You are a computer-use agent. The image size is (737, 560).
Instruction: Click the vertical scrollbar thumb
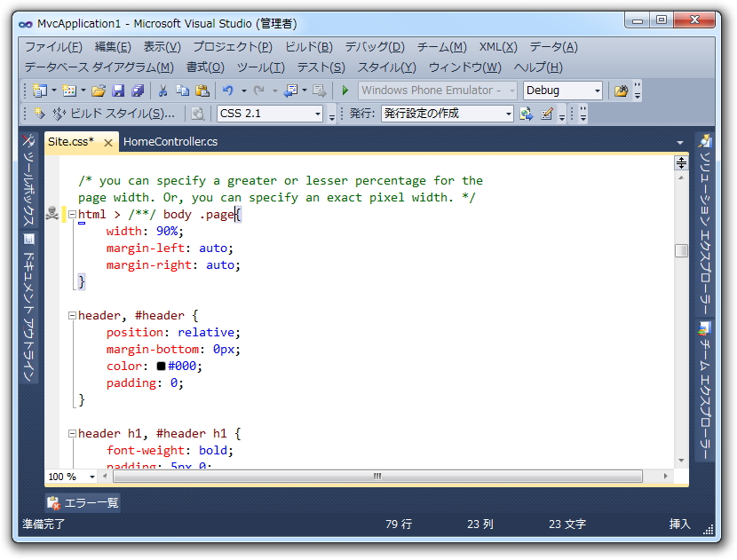(681, 250)
